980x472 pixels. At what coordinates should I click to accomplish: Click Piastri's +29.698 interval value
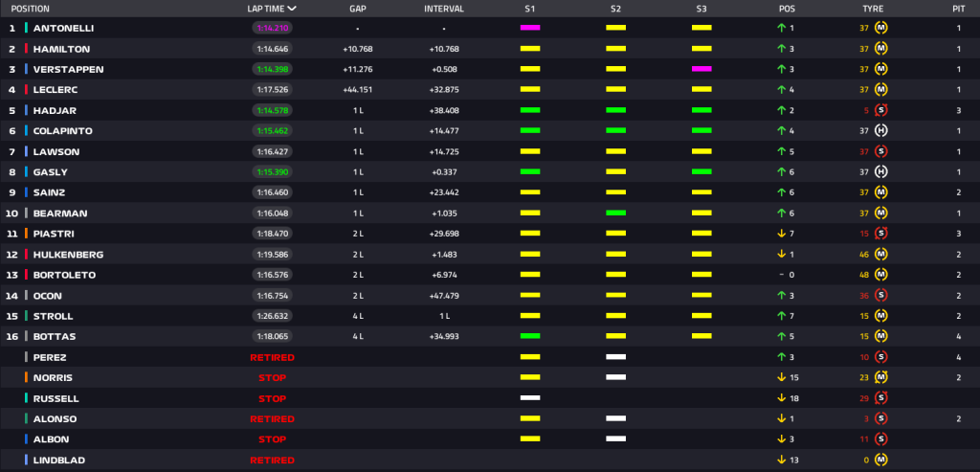pos(444,234)
